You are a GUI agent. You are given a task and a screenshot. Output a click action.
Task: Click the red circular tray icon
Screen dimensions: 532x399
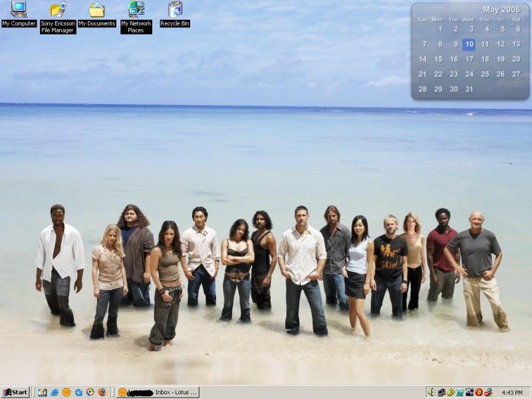(x=479, y=392)
